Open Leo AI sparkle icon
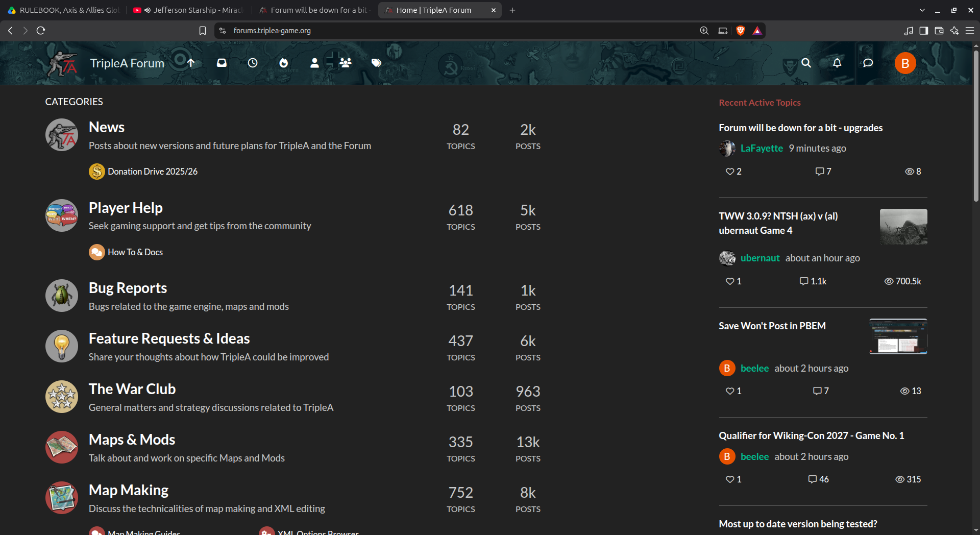Screen dimensions: 980x535 954,31
